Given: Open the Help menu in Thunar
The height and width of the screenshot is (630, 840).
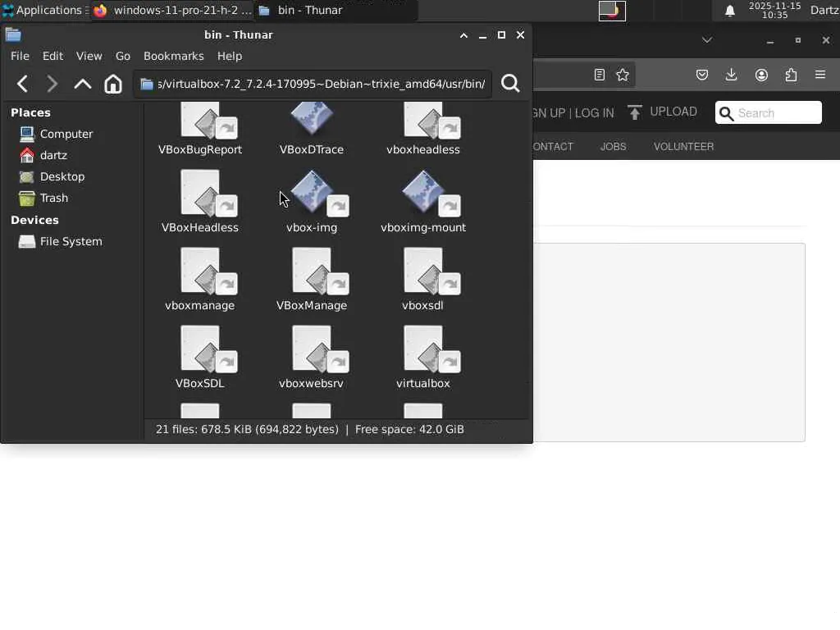Looking at the screenshot, I should pyautogui.click(x=230, y=56).
